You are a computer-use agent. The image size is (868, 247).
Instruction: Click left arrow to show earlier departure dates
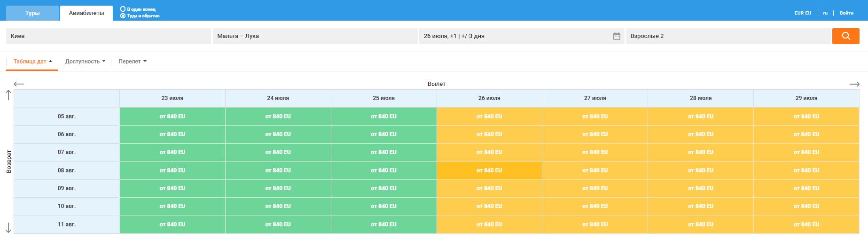[x=19, y=84]
